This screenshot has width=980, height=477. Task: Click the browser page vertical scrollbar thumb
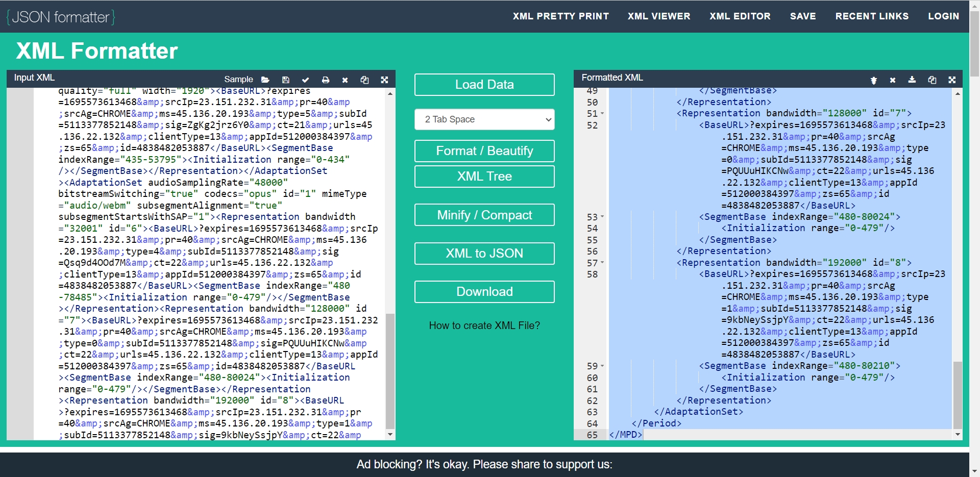coord(974,43)
